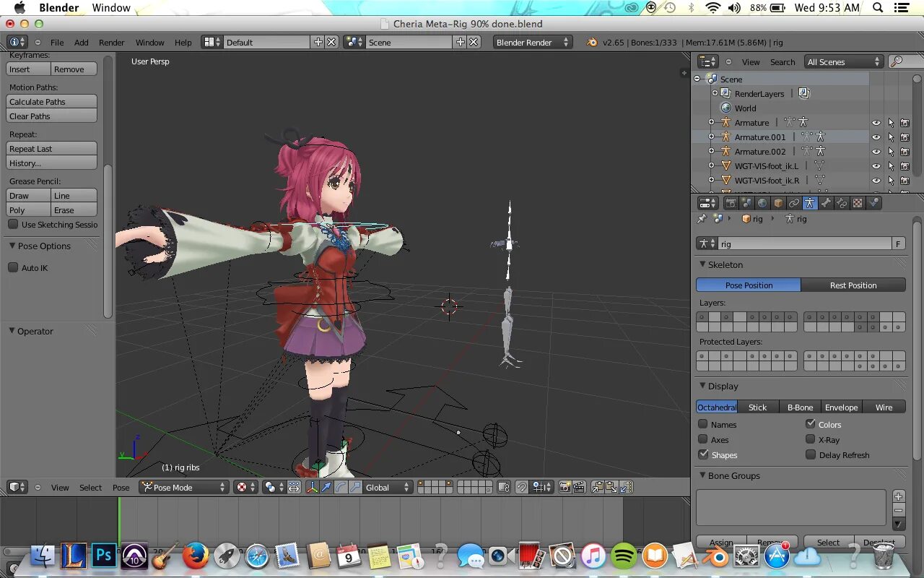Click the Calculate Paths button
This screenshot has height=578, width=924.
(x=51, y=102)
